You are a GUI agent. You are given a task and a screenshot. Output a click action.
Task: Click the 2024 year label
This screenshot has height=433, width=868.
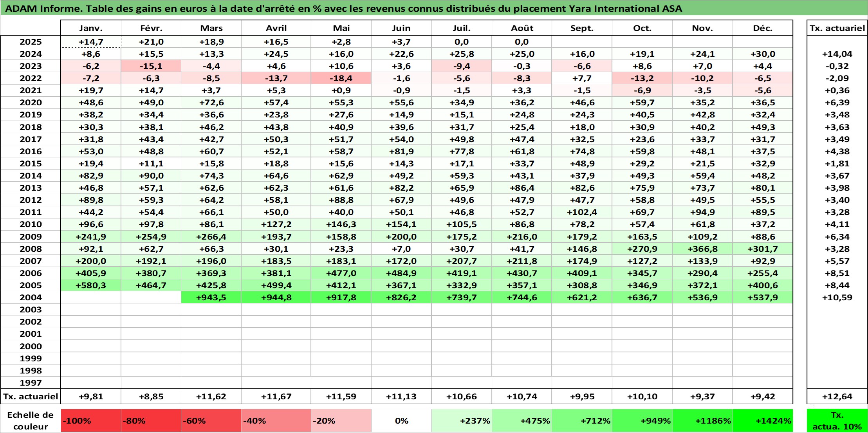31,54
